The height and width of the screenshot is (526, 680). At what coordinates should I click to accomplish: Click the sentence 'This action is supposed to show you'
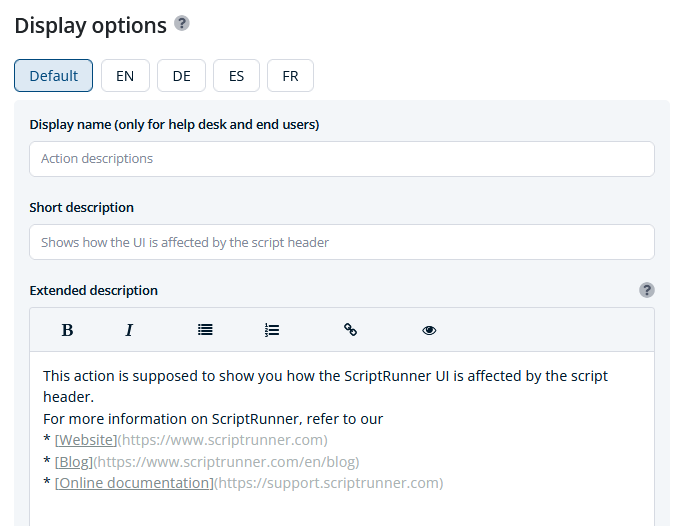[x=163, y=376]
